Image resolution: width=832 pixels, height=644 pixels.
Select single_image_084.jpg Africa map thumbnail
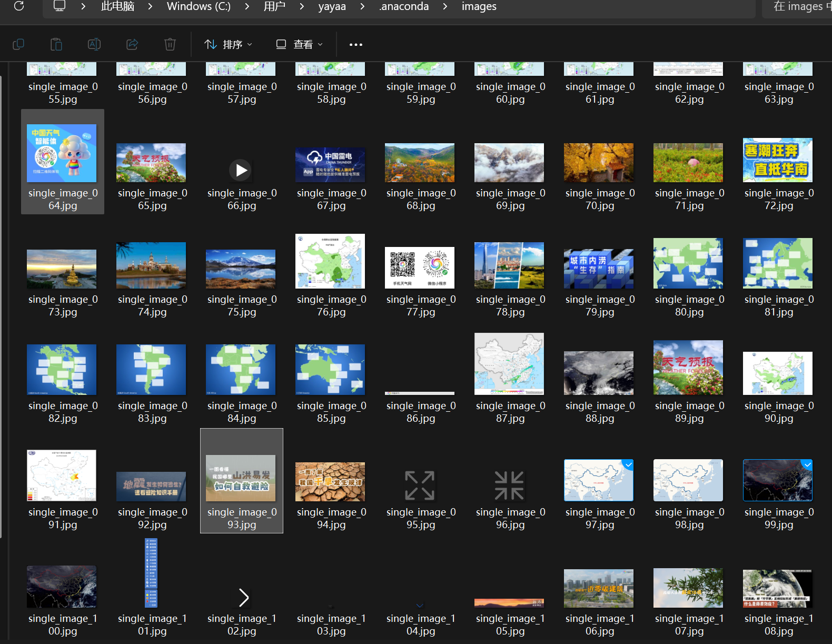click(241, 370)
